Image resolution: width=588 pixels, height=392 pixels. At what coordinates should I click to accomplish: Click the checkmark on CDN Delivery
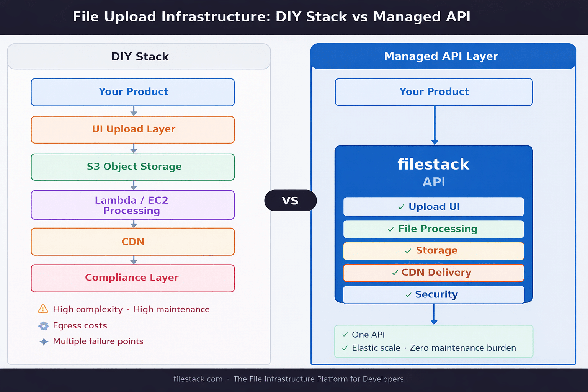[x=394, y=273]
